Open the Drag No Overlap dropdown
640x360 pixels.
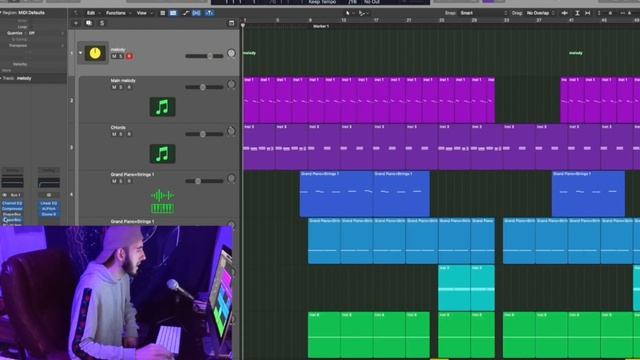pyautogui.click(x=541, y=13)
